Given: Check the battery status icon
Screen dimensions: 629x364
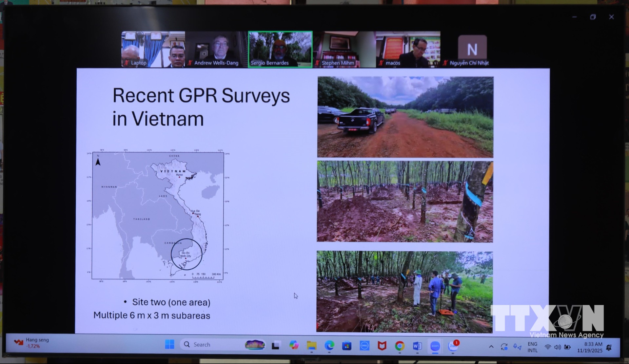Looking at the screenshot, I should [567, 347].
